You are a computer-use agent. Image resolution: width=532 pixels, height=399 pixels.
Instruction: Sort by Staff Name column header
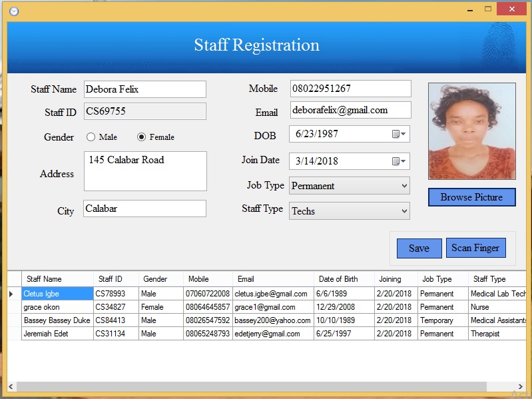(x=58, y=279)
